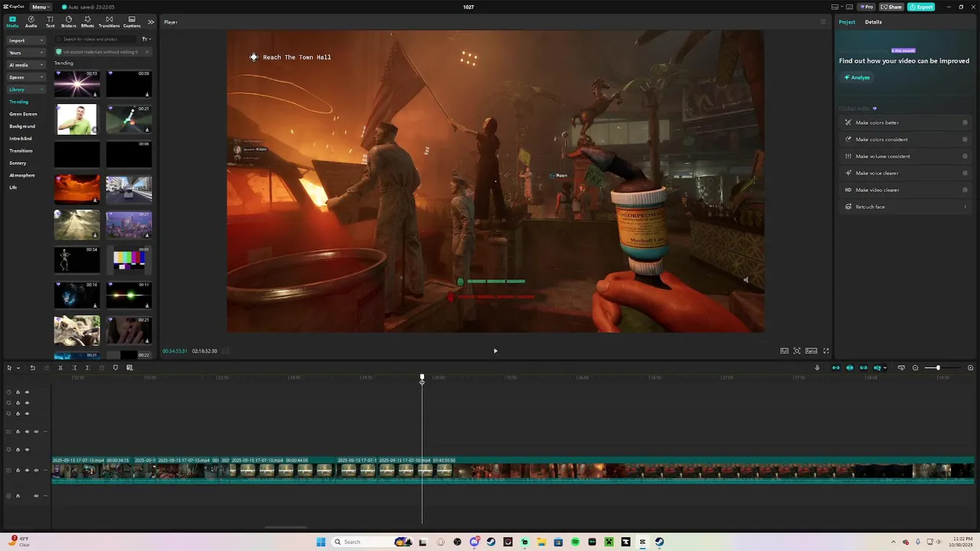Screen dimensions: 980x551
Task: Open the player options menu icon
Action: (x=823, y=21)
